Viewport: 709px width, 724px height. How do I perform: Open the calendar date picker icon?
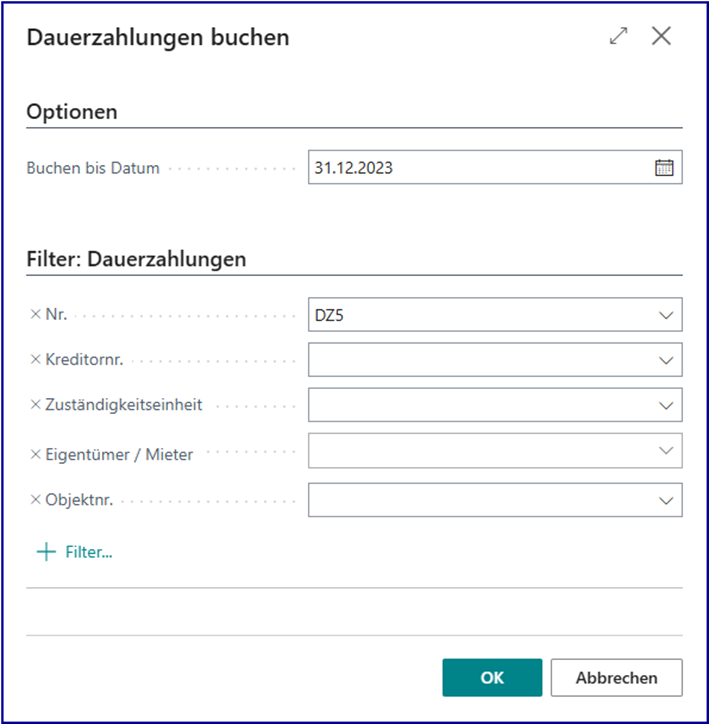coord(664,168)
